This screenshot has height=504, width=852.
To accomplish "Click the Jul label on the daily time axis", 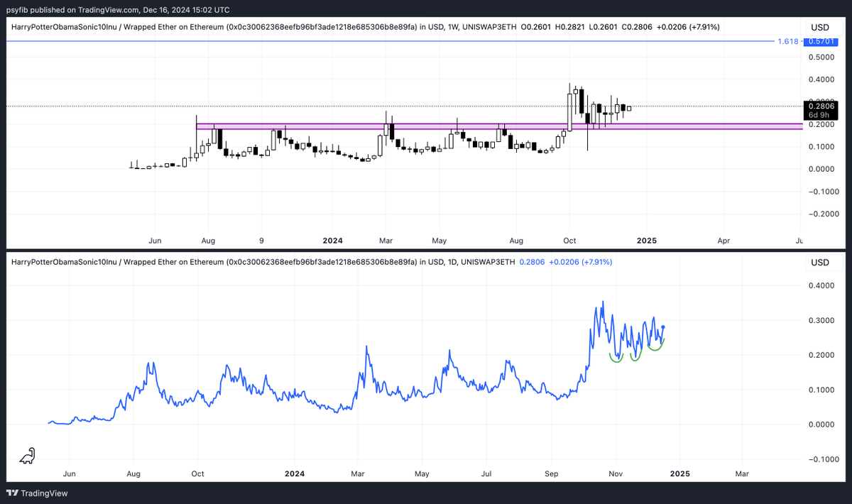I will pyautogui.click(x=487, y=473).
